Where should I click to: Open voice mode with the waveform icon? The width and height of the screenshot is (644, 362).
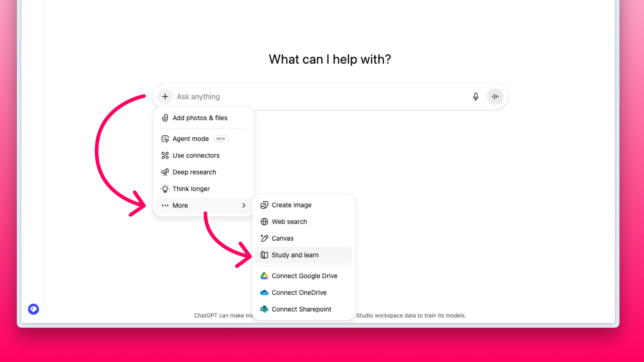coord(495,97)
